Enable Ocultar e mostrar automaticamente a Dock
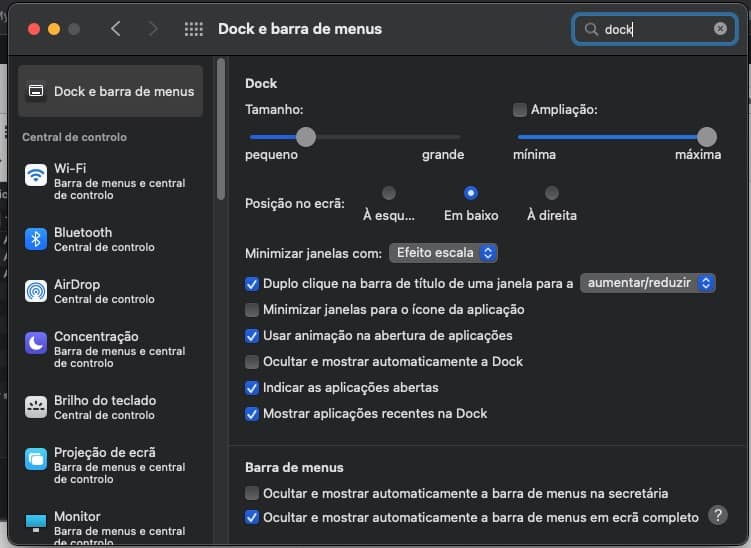This screenshot has height=548, width=751. (x=252, y=362)
